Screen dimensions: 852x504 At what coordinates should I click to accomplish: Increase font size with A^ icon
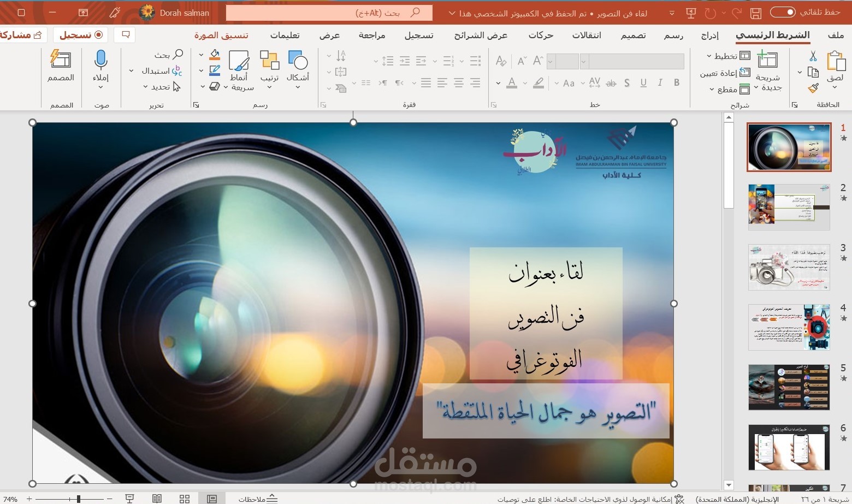pyautogui.click(x=539, y=60)
